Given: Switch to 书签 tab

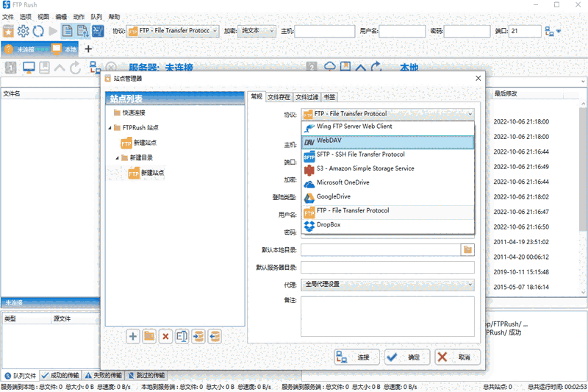Looking at the screenshot, I should click(x=329, y=97).
